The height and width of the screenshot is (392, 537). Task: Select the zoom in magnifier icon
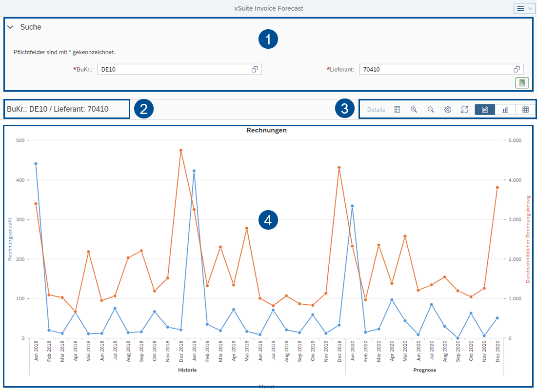(414, 109)
